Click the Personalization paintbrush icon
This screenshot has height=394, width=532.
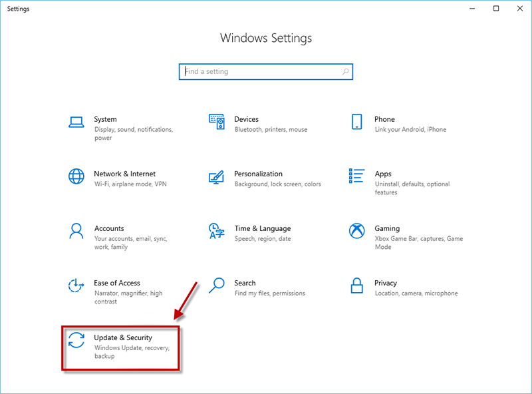point(217,176)
